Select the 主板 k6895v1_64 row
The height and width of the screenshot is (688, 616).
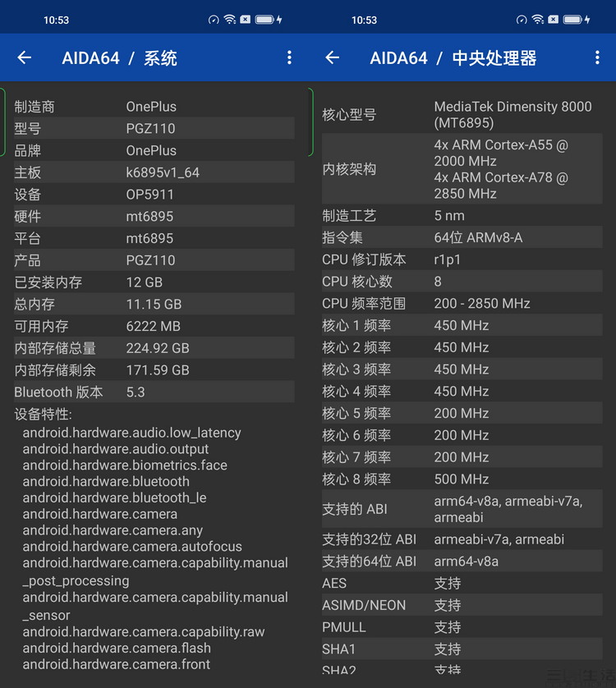pyautogui.click(x=154, y=172)
